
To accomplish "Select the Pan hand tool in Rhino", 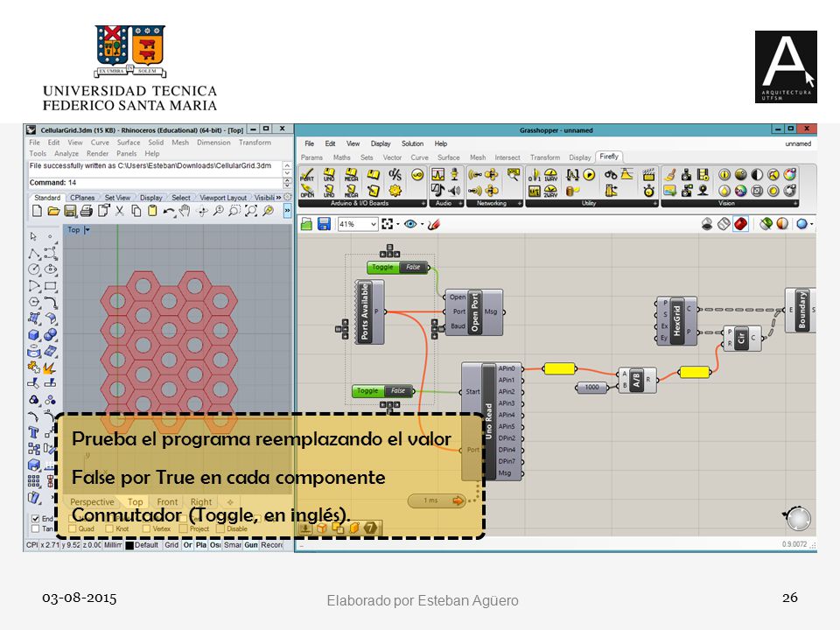I will pyautogui.click(x=185, y=211).
